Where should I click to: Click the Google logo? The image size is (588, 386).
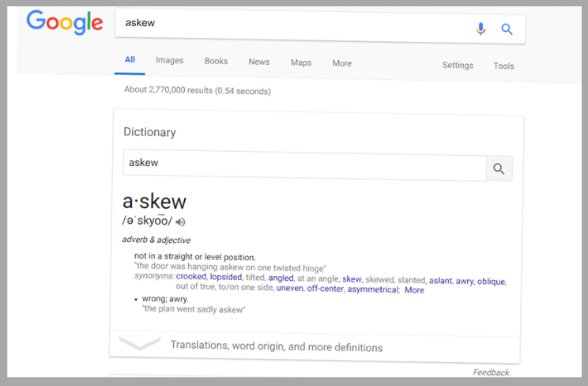[65, 22]
